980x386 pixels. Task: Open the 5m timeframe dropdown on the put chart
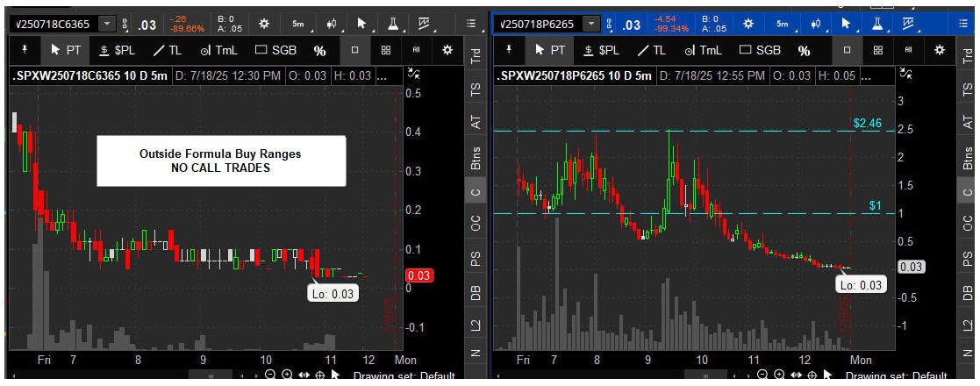pos(785,24)
